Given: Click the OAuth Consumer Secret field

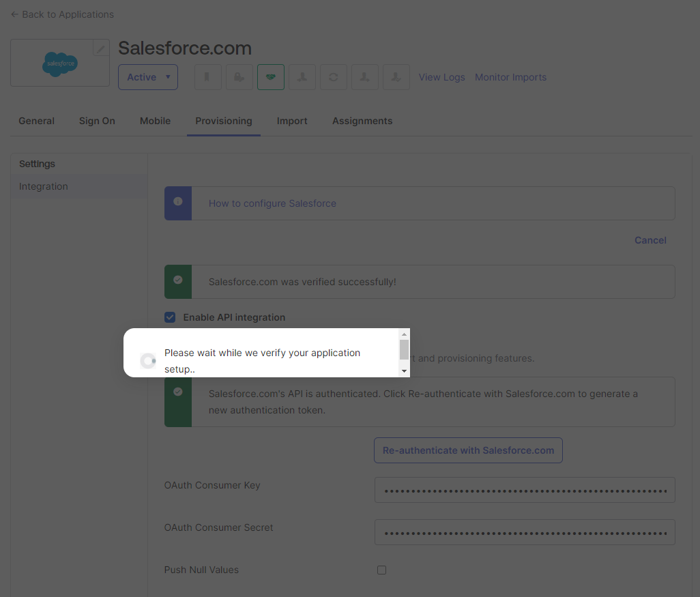Looking at the screenshot, I should pos(525,532).
